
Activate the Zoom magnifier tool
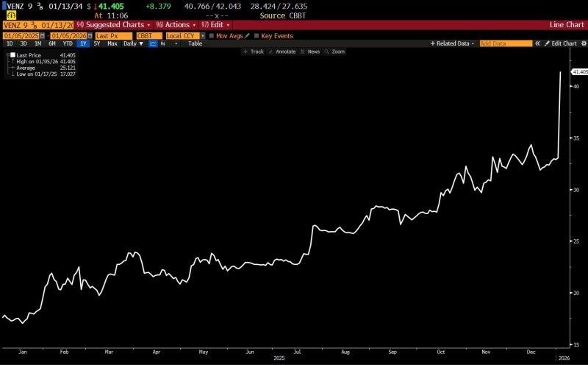click(334, 52)
